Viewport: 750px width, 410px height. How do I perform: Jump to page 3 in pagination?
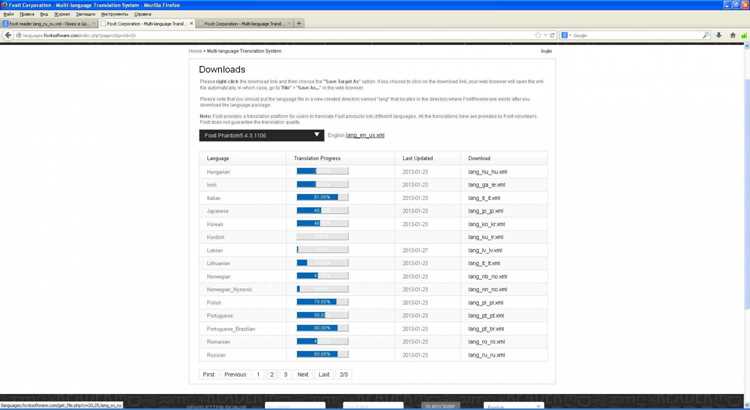(x=286, y=375)
